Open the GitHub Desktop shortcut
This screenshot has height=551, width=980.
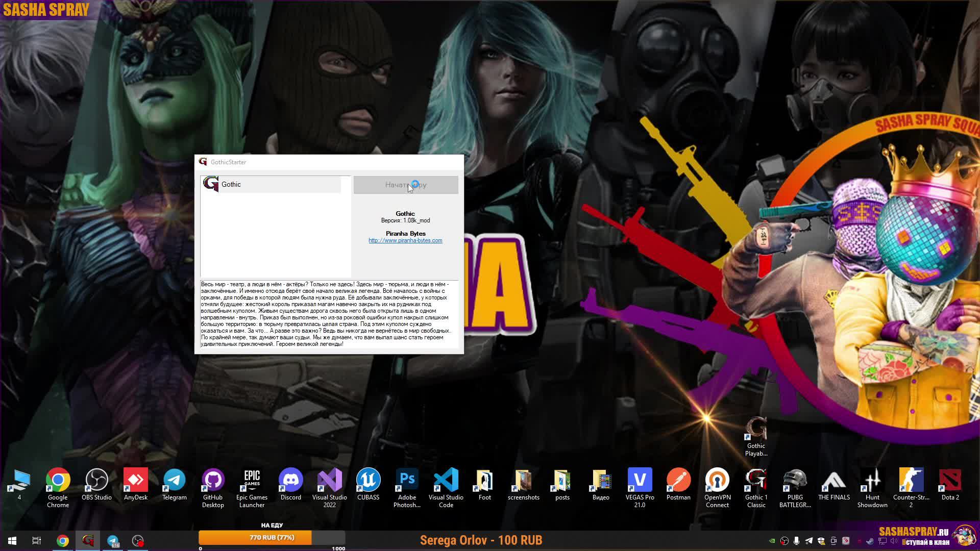coord(213,481)
